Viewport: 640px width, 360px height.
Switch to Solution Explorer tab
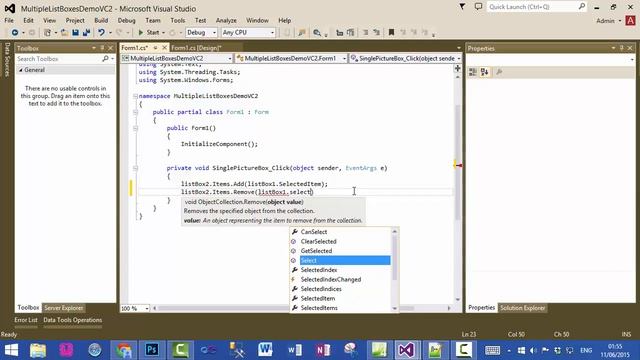pos(522,308)
